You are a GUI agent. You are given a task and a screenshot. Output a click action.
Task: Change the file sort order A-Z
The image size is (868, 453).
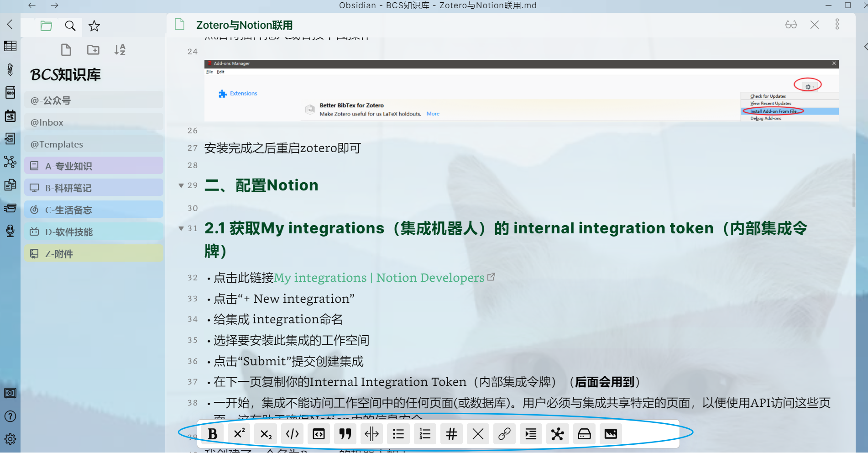coord(120,50)
